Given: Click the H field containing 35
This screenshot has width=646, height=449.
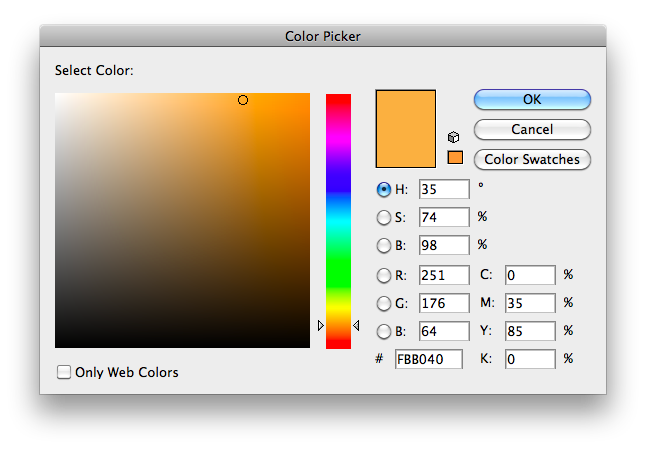Looking at the screenshot, I should (444, 189).
